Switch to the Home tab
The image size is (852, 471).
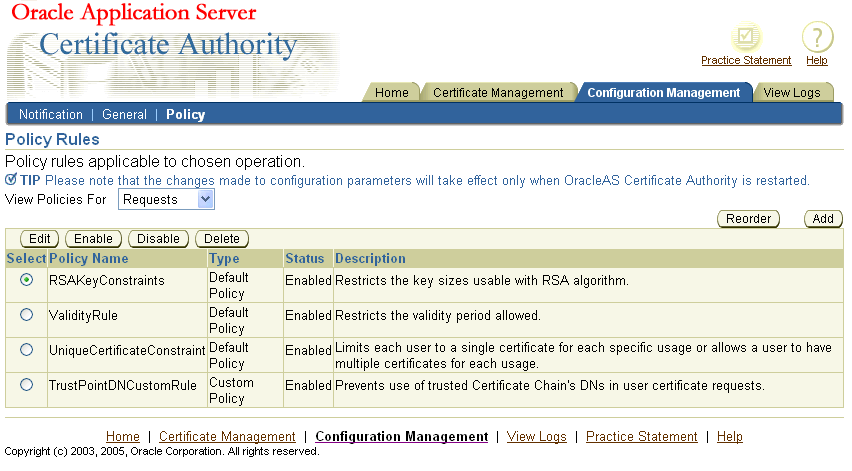tap(391, 92)
